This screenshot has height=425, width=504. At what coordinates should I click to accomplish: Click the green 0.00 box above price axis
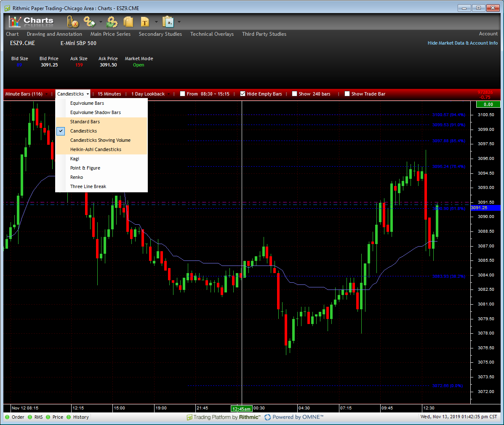[x=488, y=104]
